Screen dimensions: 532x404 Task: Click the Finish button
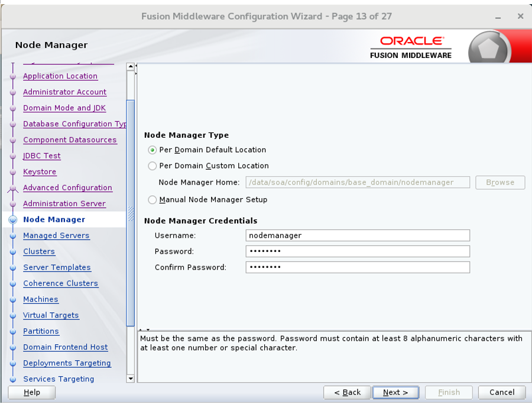coord(449,392)
